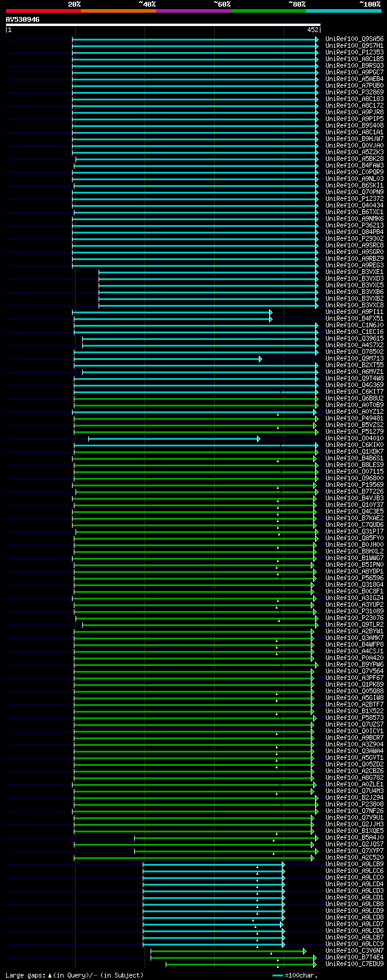This screenshot has width=387, height=980.
Task: Open hit UniRef100_B1WWG7
Action: [x=354, y=558]
